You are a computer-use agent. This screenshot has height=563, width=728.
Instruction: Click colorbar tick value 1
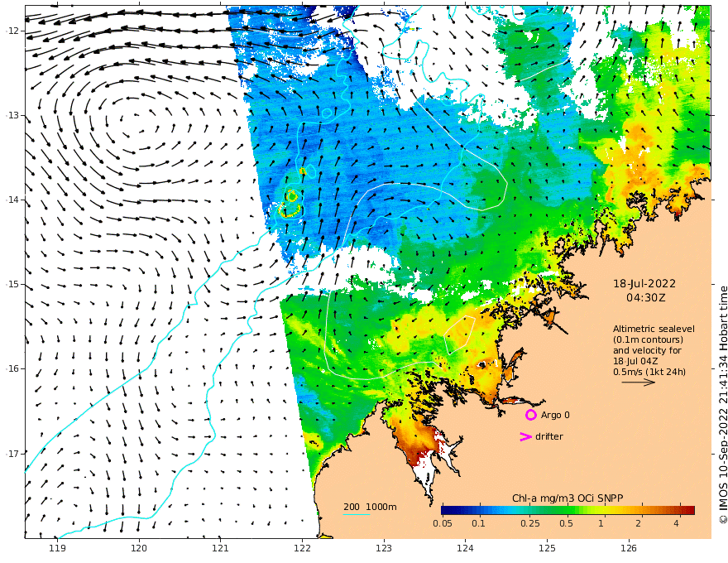click(601, 523)
